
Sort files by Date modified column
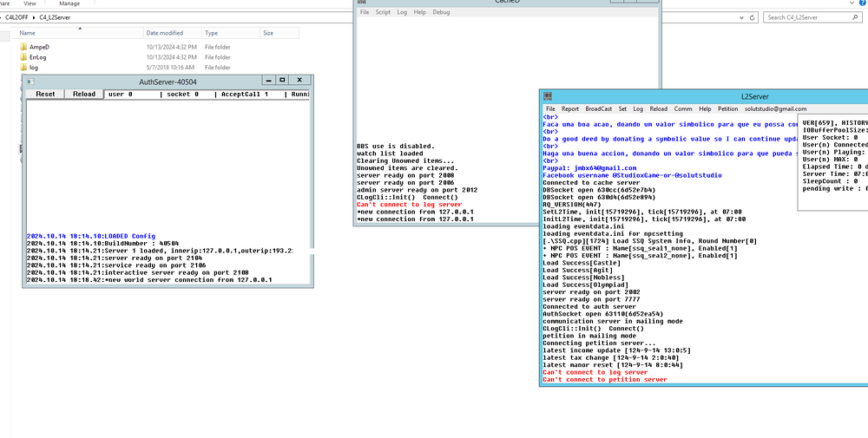click(164, 33)
